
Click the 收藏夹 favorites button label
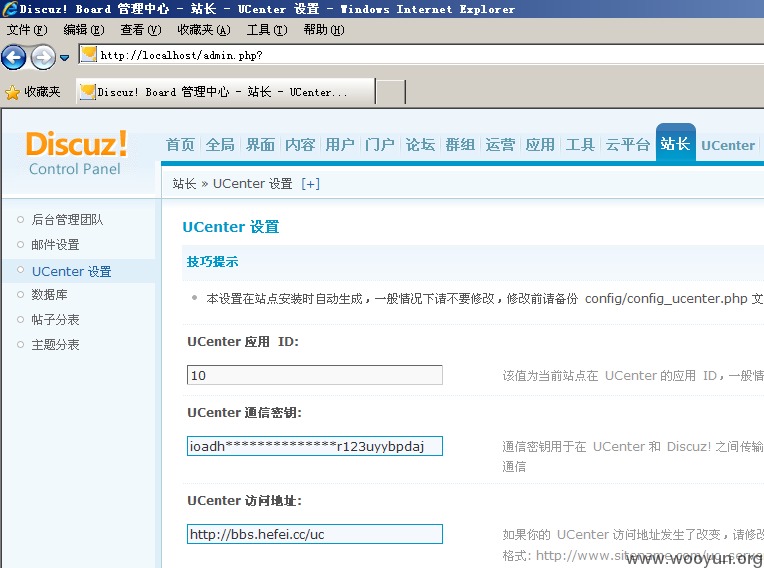42,92
